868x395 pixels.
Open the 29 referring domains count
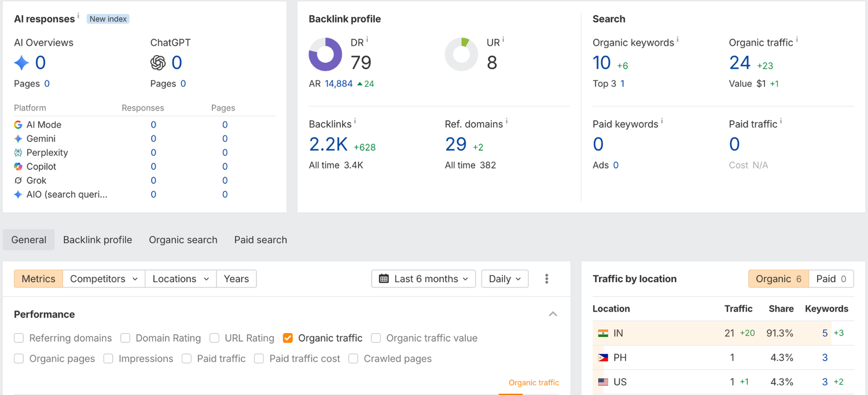pos(455,144)
